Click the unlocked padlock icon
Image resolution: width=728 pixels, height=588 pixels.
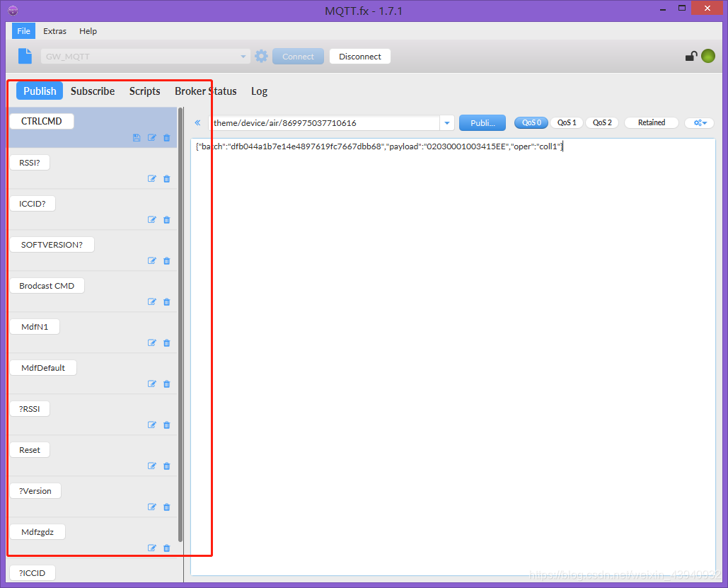tap(691, 56)
